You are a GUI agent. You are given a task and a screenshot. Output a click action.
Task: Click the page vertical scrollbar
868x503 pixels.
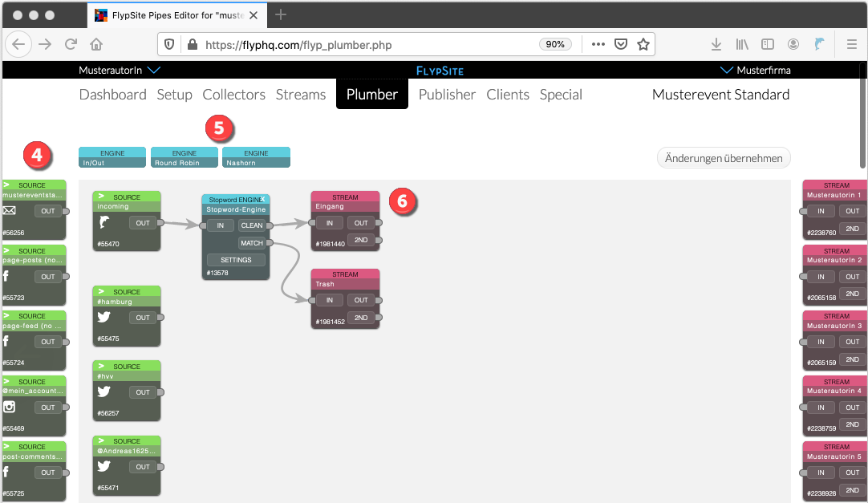click(863, 116)
